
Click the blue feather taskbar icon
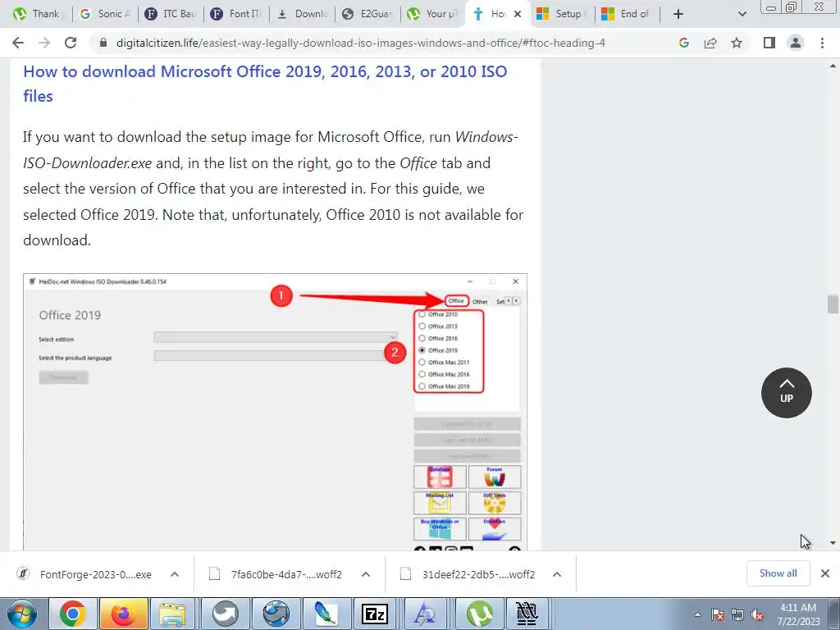(x=326, y=614)
